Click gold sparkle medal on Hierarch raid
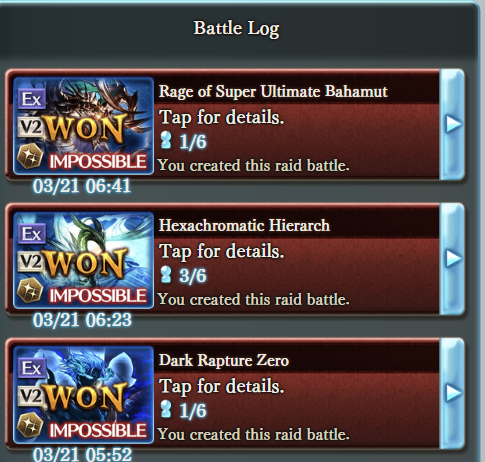This screenshot has width=485, height=462. tap(30, 291)
